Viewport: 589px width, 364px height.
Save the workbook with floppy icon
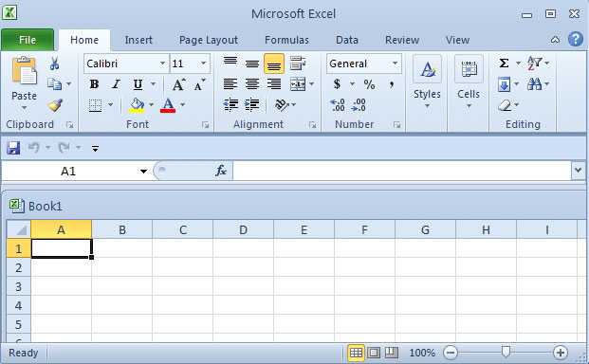coord(13,148)
